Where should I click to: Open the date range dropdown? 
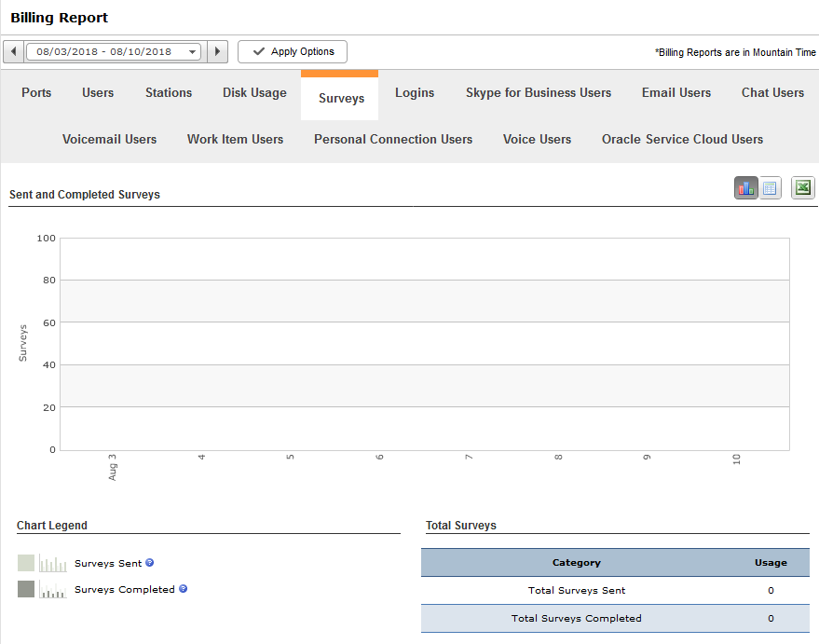[x=114, y=51]
